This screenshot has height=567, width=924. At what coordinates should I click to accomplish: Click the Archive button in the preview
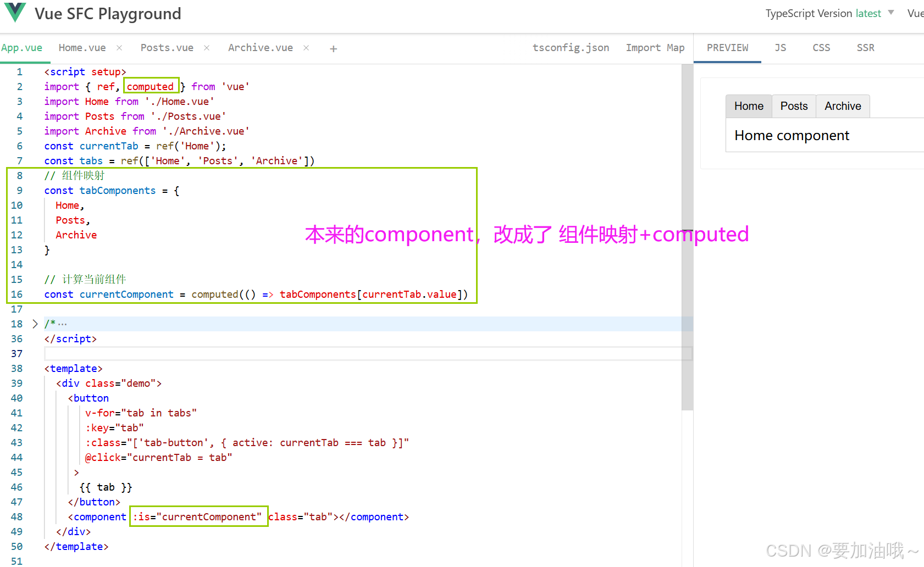click(843, 105)
